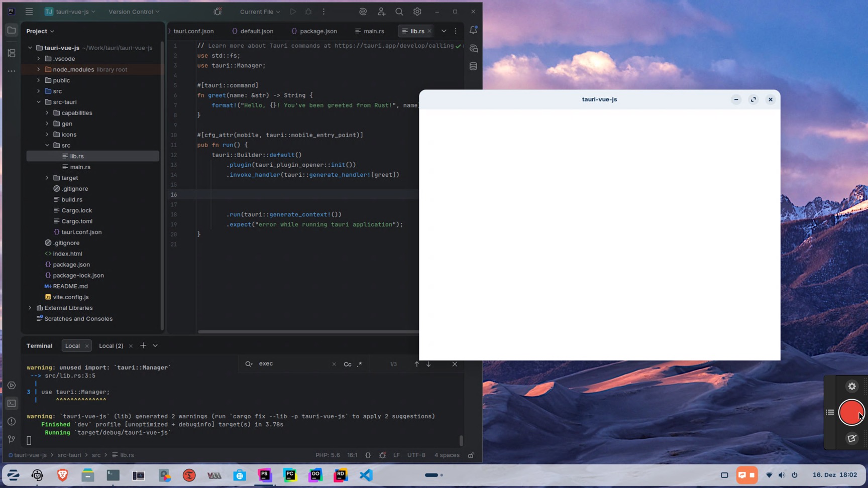
Task: Toggle the file lock icon in the status bar
Action: [x=471, y=455]
